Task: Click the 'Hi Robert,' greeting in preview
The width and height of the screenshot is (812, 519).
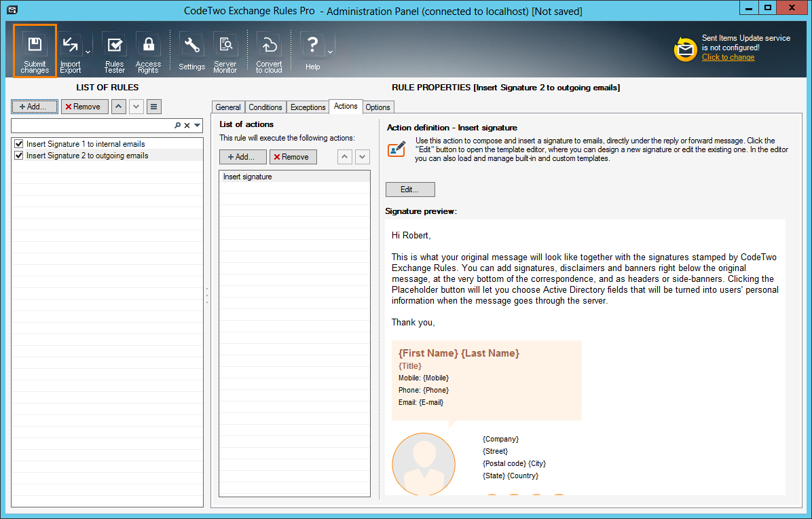Action: (x=411, y=236)
